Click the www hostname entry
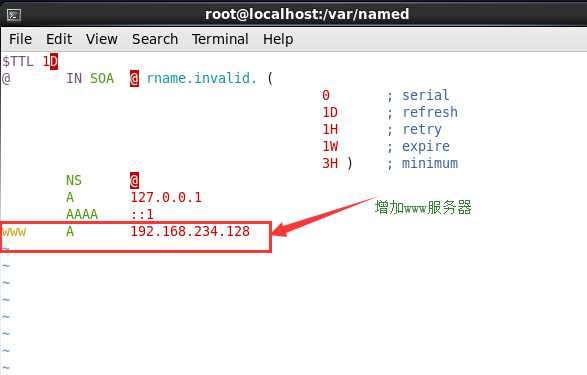 tap(14, 232)
